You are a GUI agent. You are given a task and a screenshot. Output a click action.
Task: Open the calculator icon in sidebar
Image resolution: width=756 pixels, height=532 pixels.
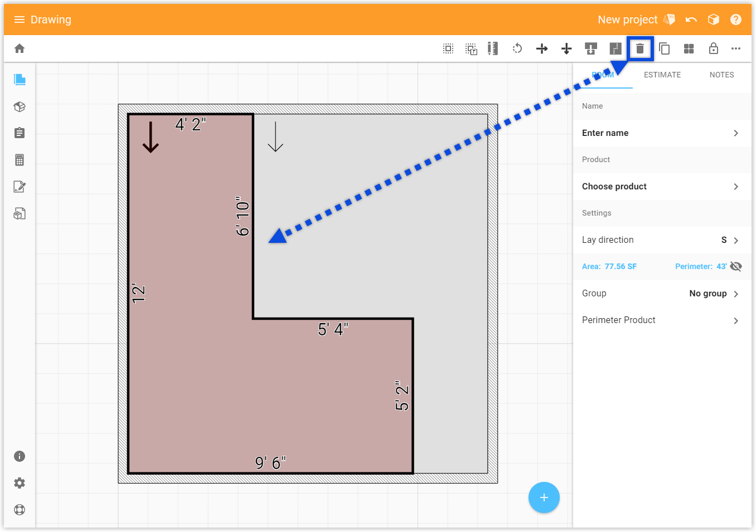(x=20, y=160)
